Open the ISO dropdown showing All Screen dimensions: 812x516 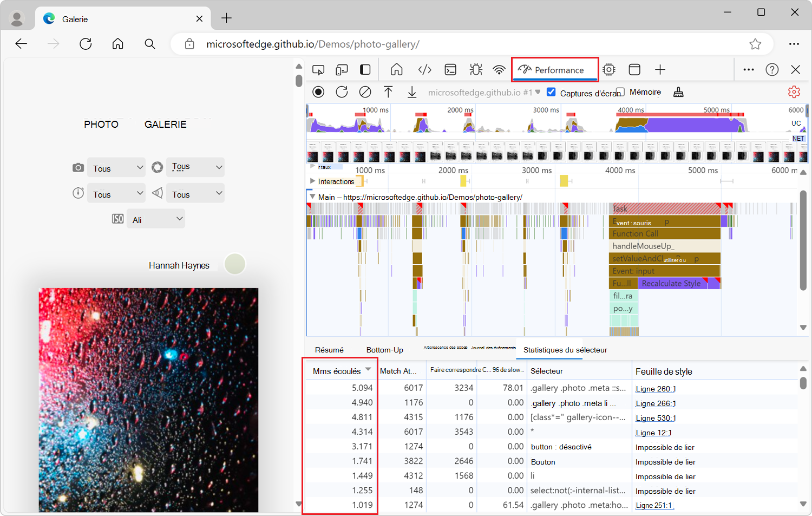[156, 219]
